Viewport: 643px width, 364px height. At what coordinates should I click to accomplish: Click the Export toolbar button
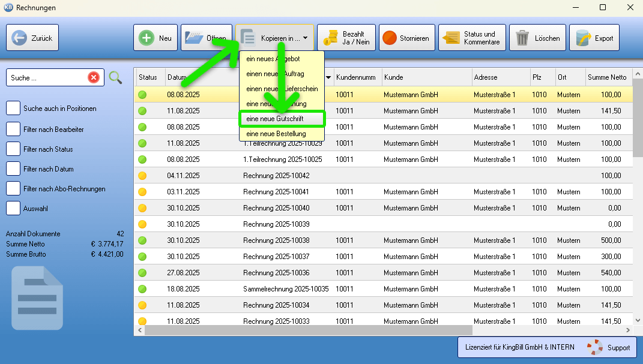594,38
